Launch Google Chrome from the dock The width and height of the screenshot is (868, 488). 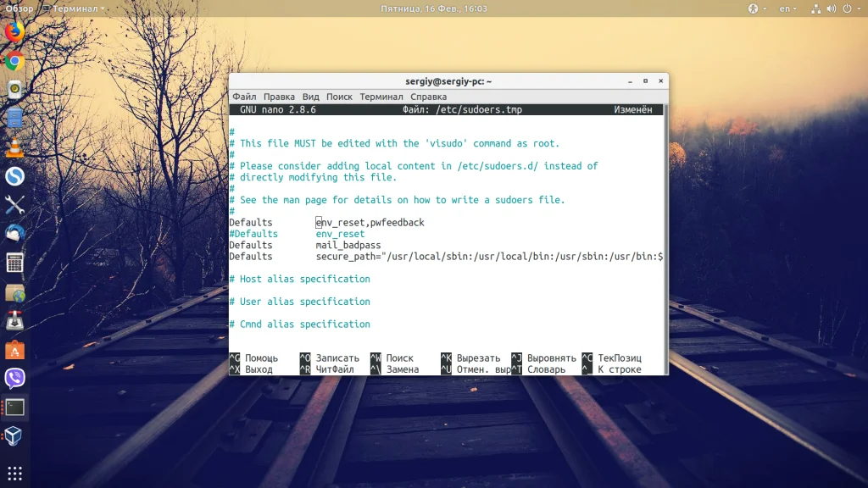14,61
